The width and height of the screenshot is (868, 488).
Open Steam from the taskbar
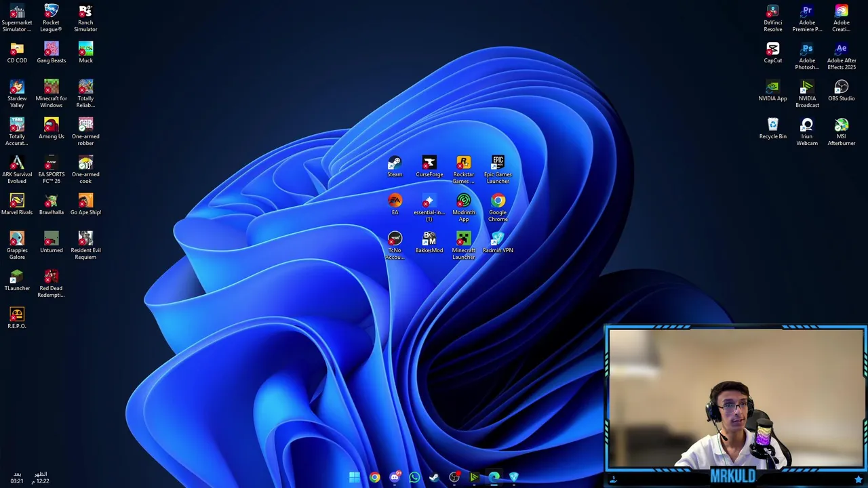(x=434, y=477)
